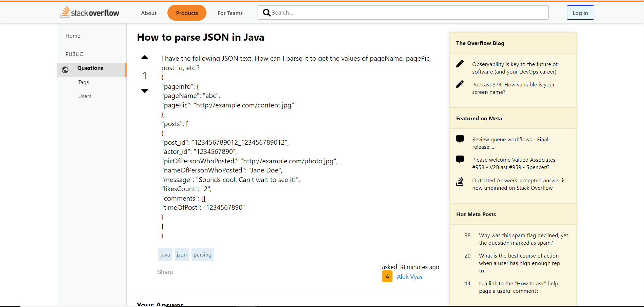Image resolution: width=644 pixels, height=307 pixels.
Task: Click Stack Overflow icon beside Outdated Answers
Action: point(460,182)
